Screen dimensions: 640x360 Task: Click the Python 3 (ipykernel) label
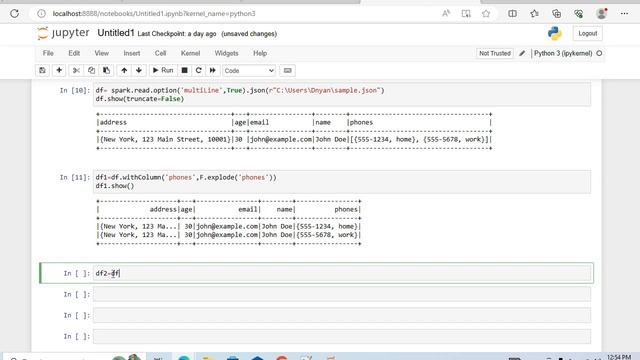tap(563, 53)
